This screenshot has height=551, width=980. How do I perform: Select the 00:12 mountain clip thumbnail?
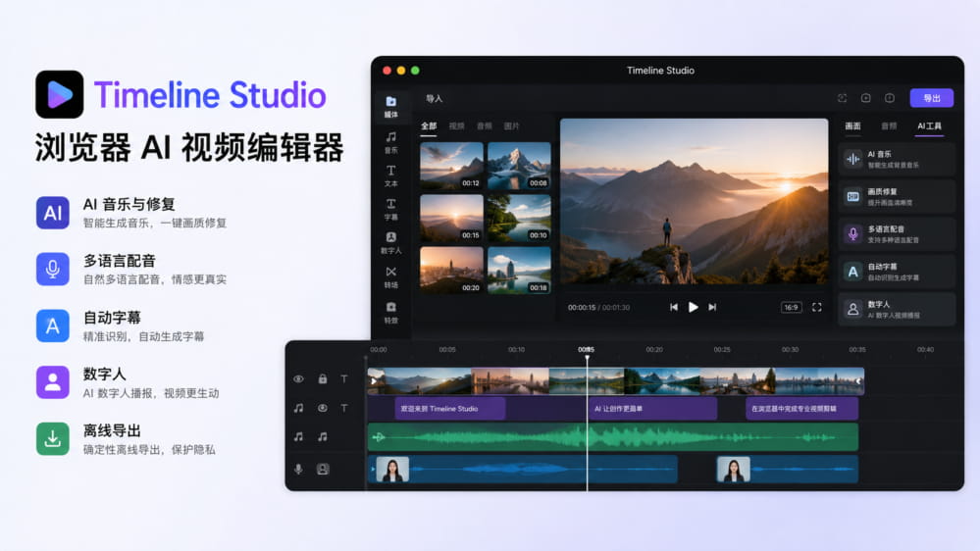451,166
